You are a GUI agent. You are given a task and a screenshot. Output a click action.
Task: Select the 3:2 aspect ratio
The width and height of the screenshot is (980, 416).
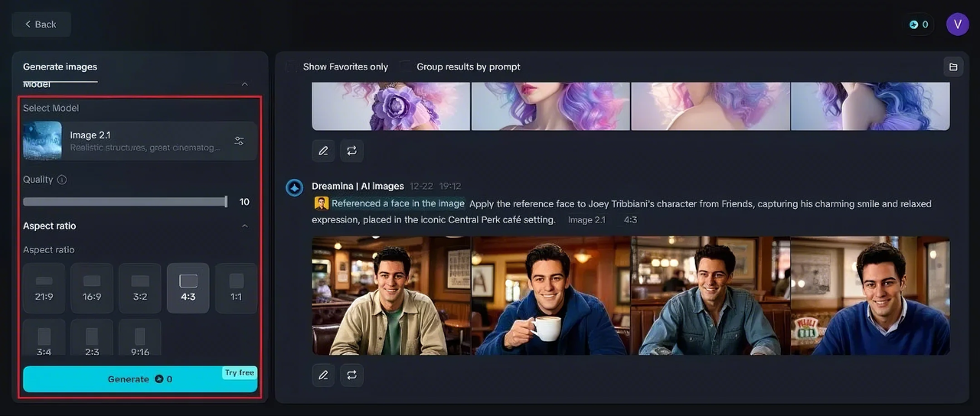pos(140,288)
